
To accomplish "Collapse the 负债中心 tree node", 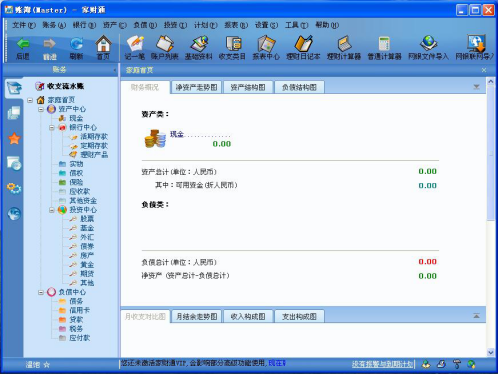I will (41, 292).
